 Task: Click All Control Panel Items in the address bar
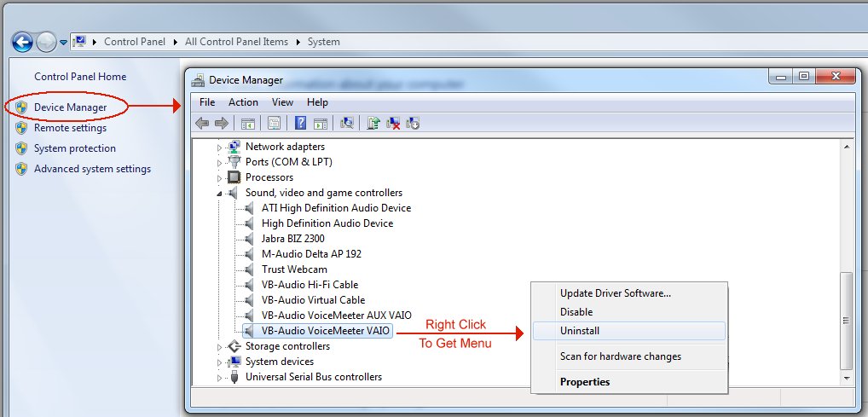[x=236, y=42]
